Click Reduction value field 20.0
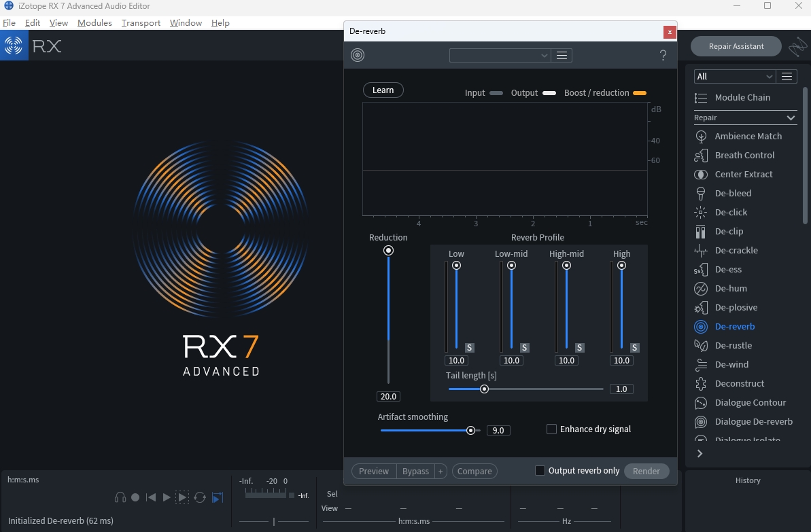Screen dimensions: 811x532 [x=388, y=397]
